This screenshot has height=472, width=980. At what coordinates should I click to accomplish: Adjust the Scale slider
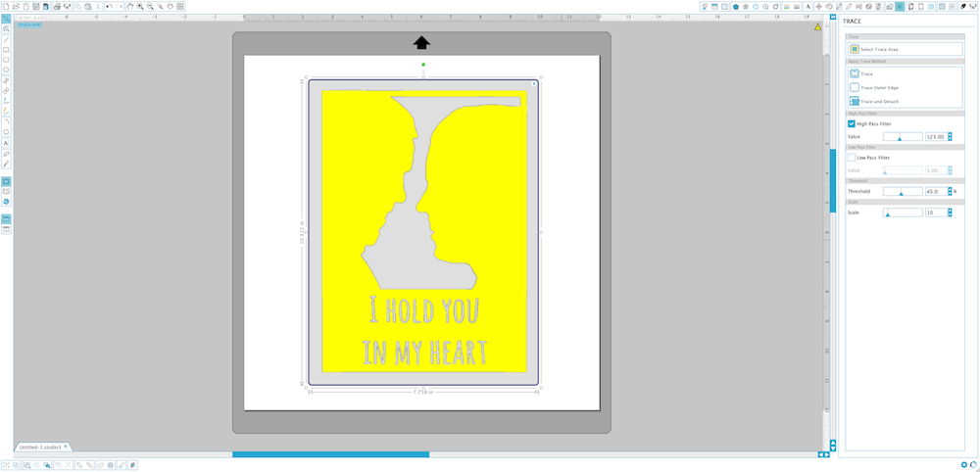903,212
